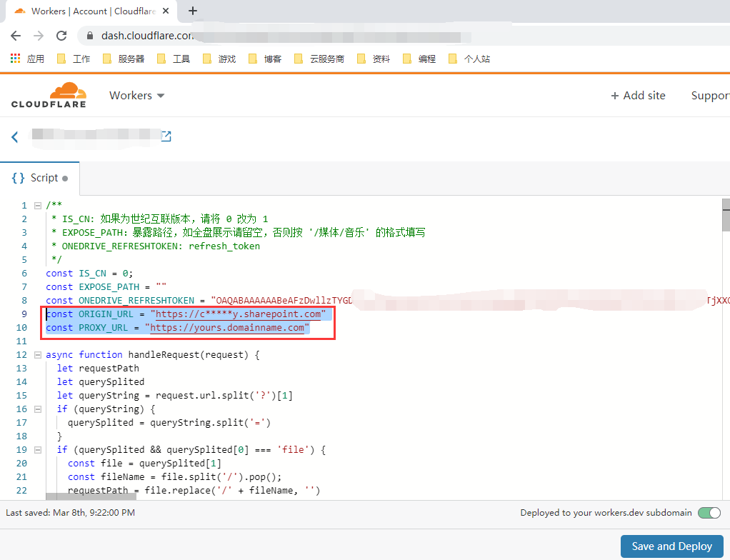This screenshot has height=560, width=730.
Task: Click the browser forward arrow
Action: pyautogui.click(x=39, y=36)
